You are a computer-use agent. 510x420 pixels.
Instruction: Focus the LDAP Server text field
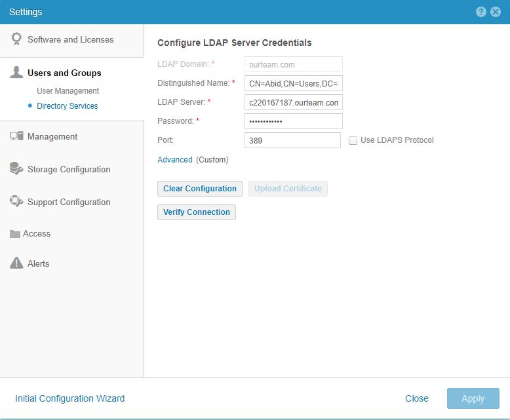(x=293, y=102)
